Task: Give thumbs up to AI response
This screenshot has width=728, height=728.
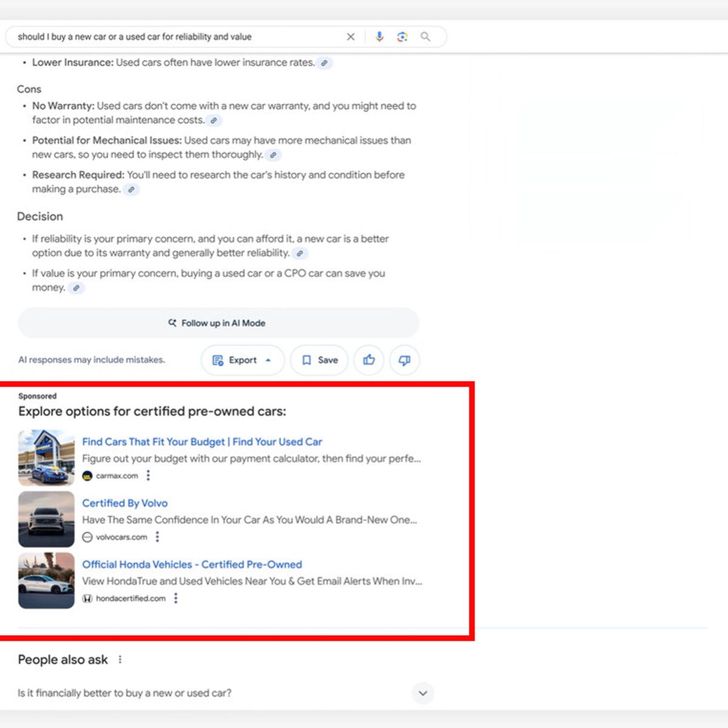Action: [369, 360]
